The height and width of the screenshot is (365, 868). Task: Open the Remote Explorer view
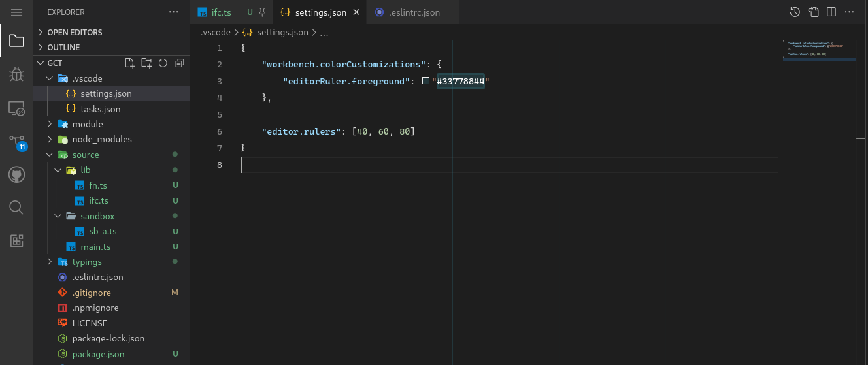tap(16, 108)
